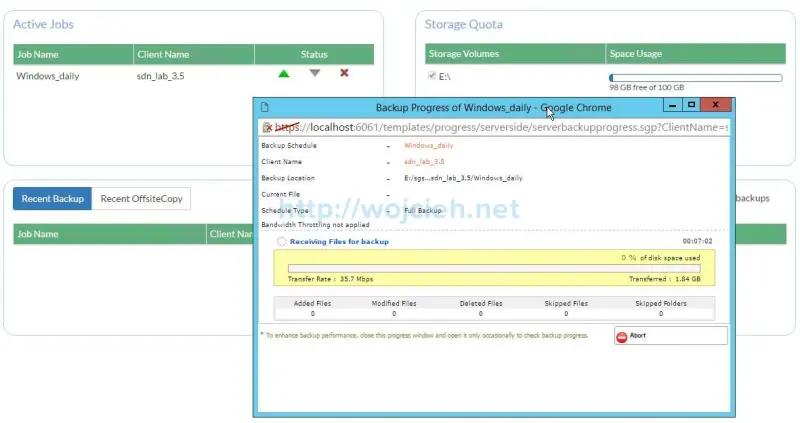Click the backup location path E:/sgs...

click(x=463, y=178)
